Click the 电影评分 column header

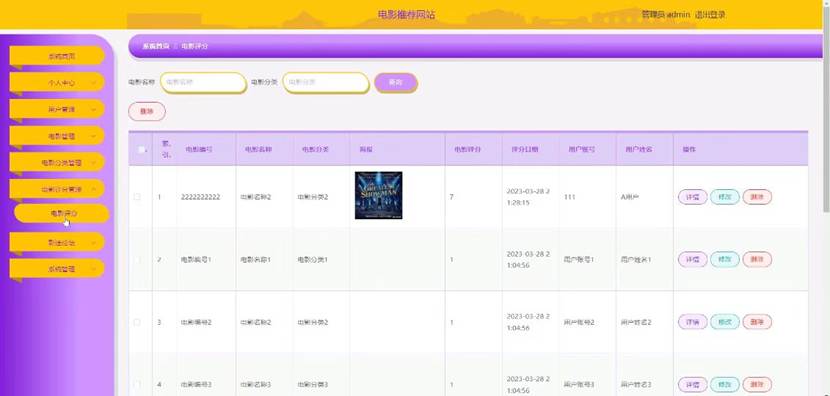coord(467,149)
